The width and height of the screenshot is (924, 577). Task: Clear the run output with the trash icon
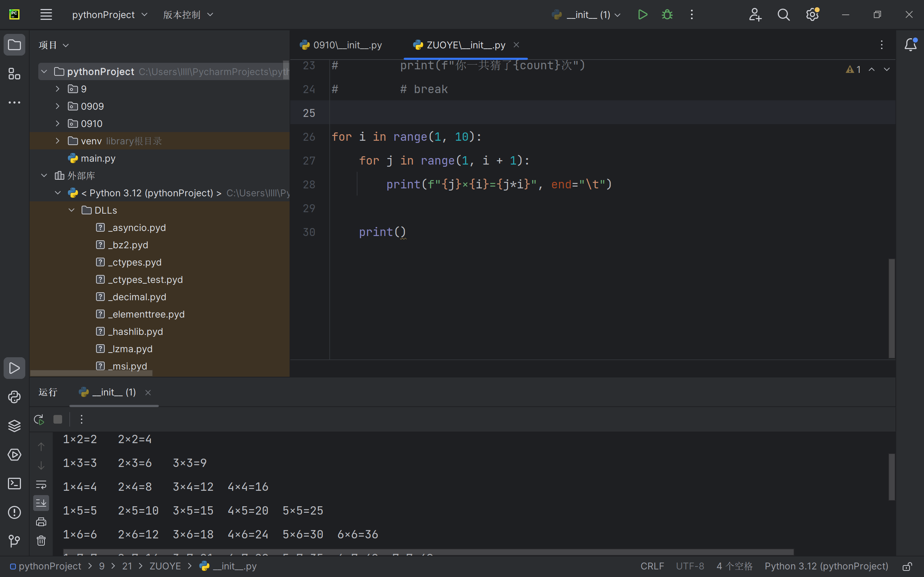[x=41, y=540]
